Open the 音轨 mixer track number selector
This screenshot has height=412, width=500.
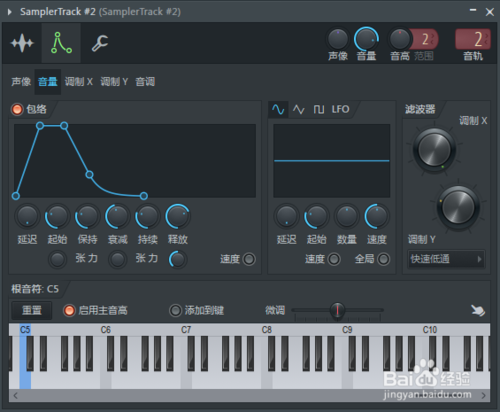(473, 39)
